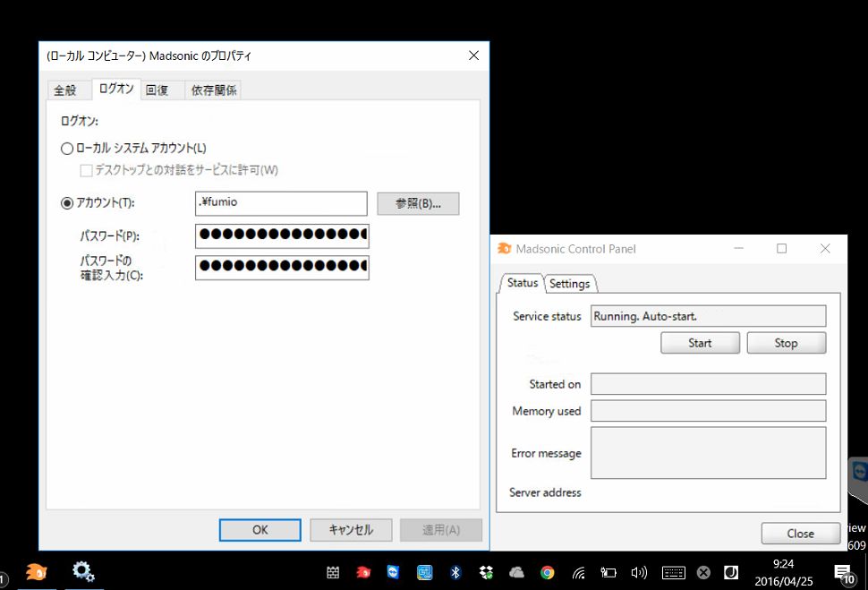Click the キャンセル button

point(351,529)
